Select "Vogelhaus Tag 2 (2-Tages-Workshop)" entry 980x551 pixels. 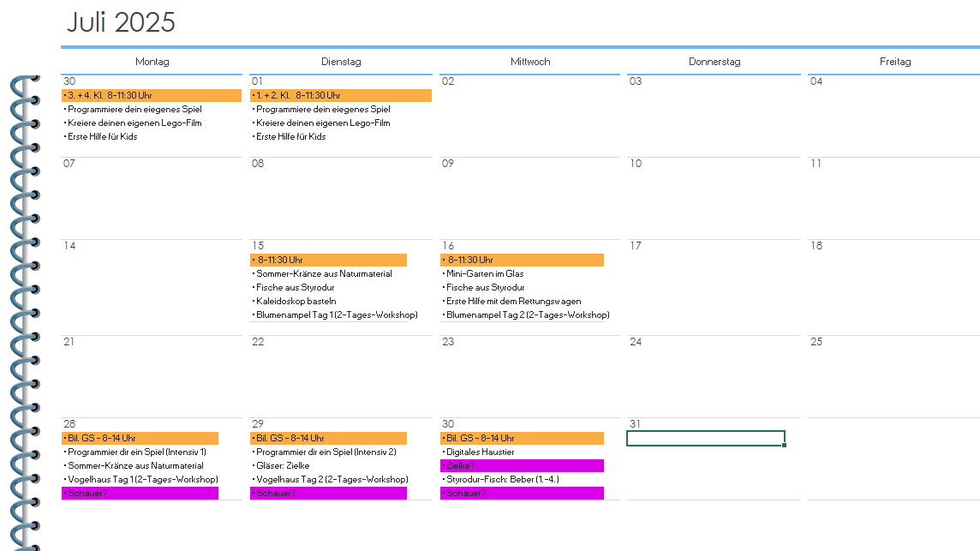(332, 479)
